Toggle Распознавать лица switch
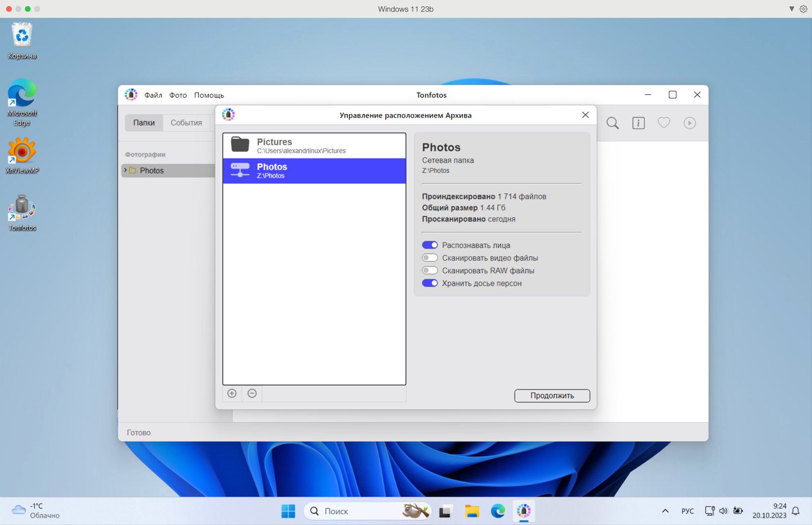Screen dimensions: 812x525 pyautogui.click(x=430, y=245)
